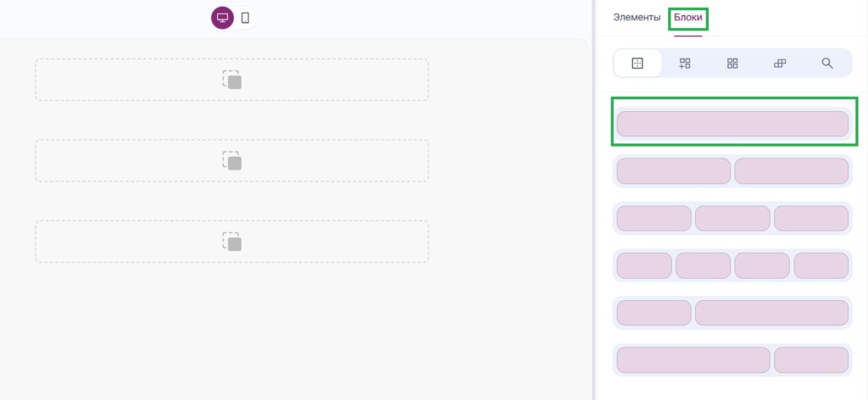Select the empty grid layout icon
The width and height of the screenshot is (868, 400).
[x=637, y=63]
